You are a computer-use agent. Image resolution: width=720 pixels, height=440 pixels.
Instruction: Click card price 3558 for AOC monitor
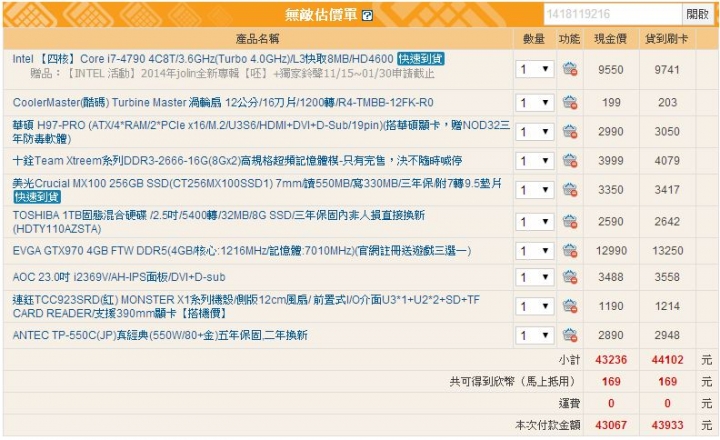click(667, 277)
